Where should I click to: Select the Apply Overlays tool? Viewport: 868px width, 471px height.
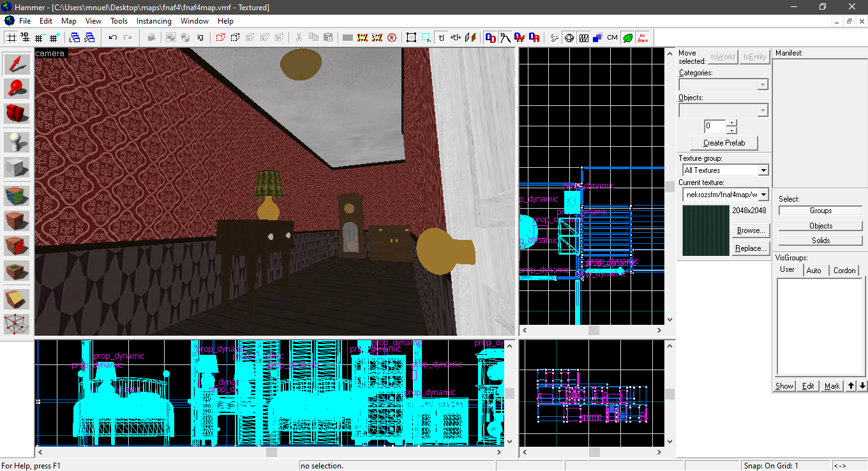17,271
